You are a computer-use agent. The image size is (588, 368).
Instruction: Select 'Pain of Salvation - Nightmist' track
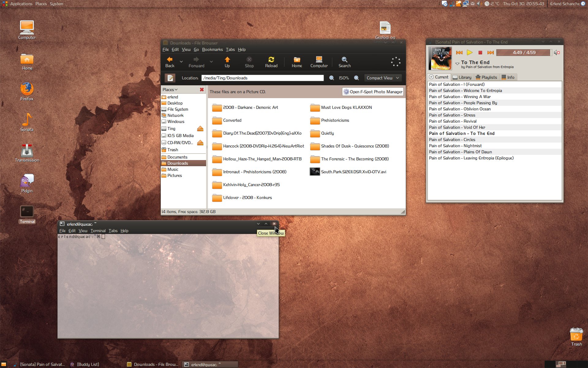[x=495, y=146]
